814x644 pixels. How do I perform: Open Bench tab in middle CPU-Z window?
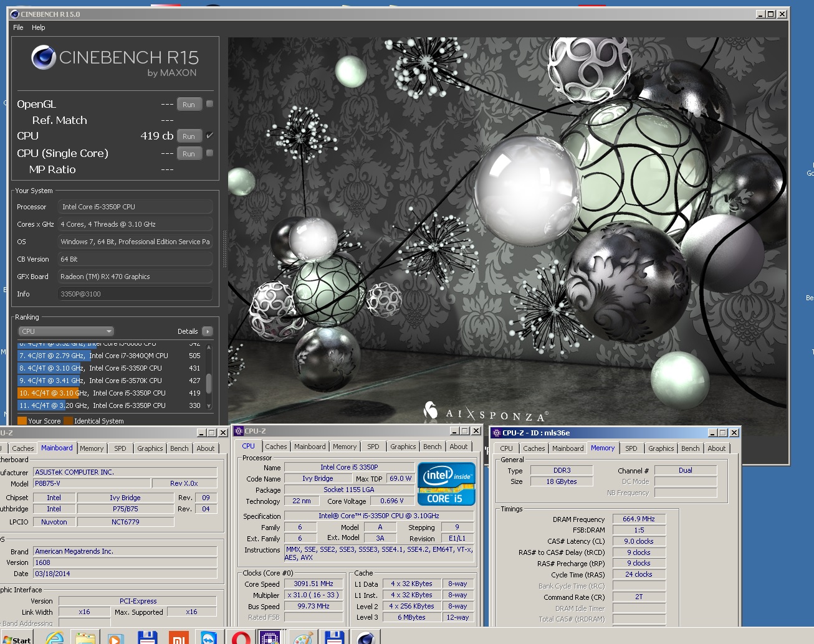click(x=433, y=447)
